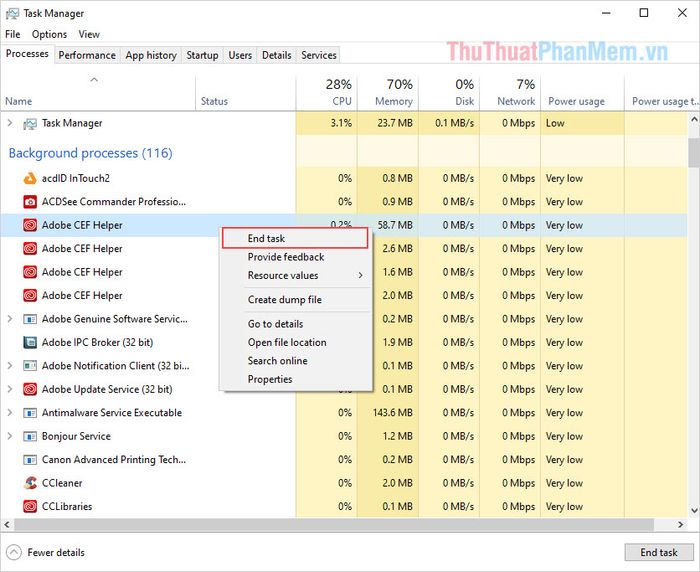The height and width of the screenshot is (572, 700).
Task: Click the Canon Advanced Printing Tech icon
Action: [30, 460]
